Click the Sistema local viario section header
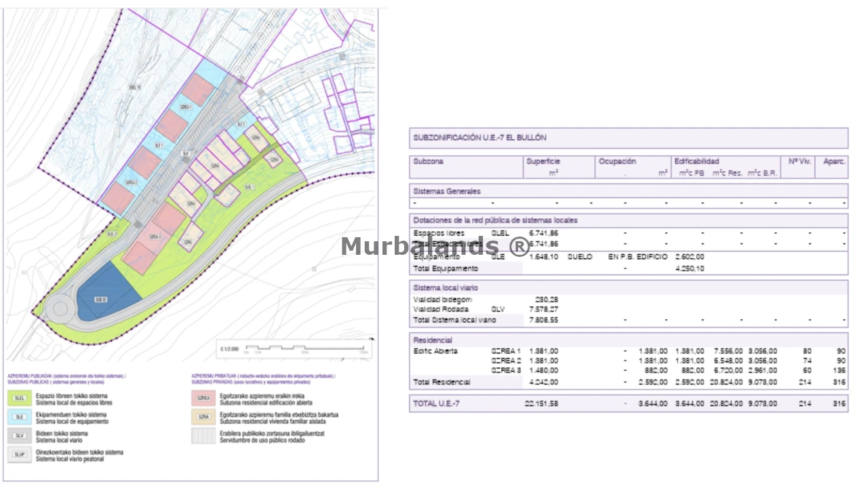868x488 pixels. 450,287
